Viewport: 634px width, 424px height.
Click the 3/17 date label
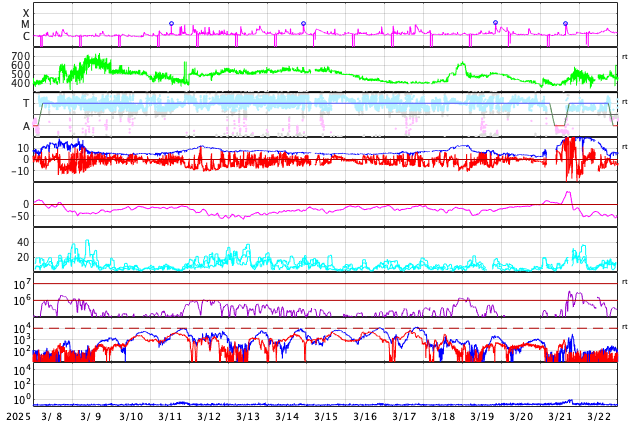(x=404, y=417)
